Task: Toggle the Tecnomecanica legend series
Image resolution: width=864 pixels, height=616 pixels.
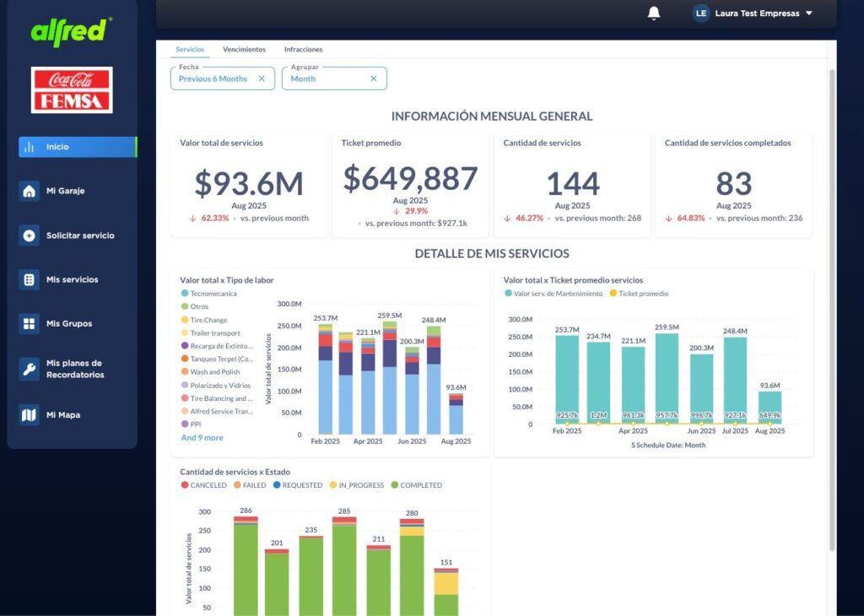Action: pyautogui.click(x=208, y=294)
